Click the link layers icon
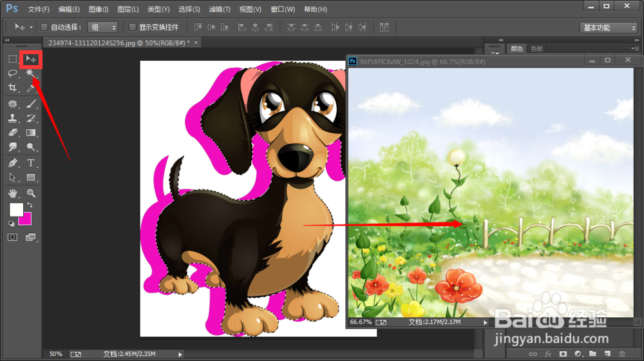644x361 pixels. [x=533, y=354]
